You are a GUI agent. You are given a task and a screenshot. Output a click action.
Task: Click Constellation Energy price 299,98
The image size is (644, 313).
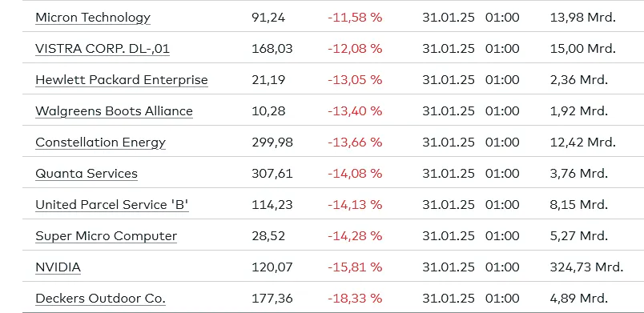(x=272, y=142)
